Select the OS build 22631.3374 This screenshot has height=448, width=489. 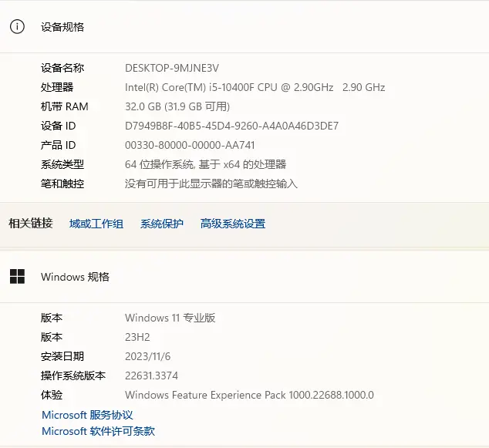pyautogui.click(x=151, y=376)
